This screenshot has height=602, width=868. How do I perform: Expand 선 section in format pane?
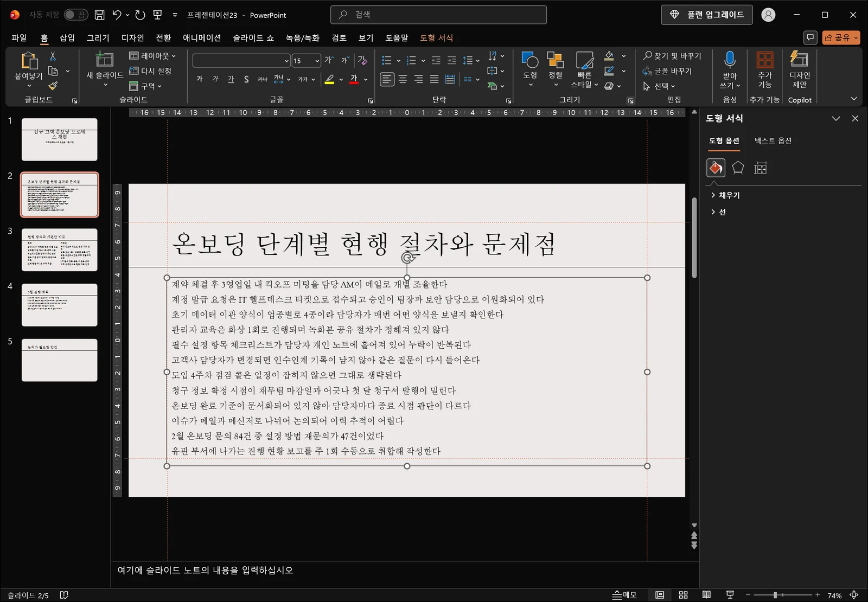pos(718,212)
